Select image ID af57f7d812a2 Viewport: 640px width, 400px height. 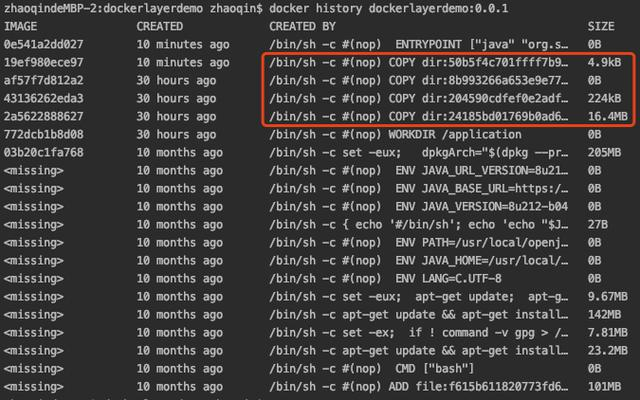click(44, 80)
